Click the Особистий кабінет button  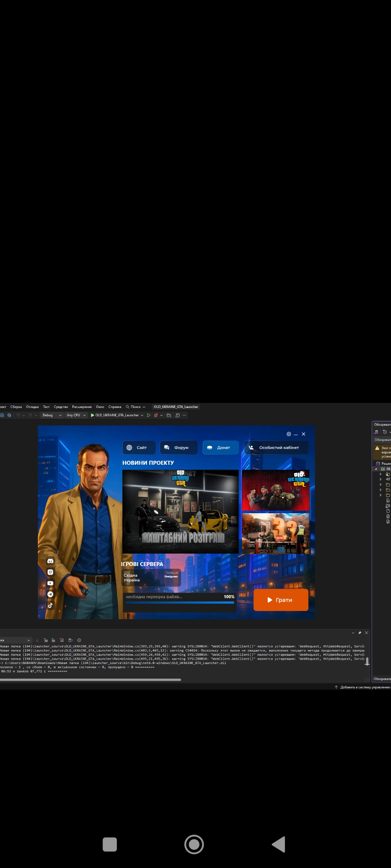click(x=276, y=447)
